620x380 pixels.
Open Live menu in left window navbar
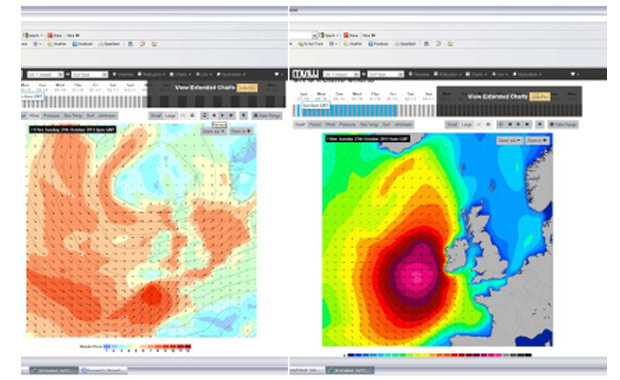pyautogui.click(x=204, y=74)
